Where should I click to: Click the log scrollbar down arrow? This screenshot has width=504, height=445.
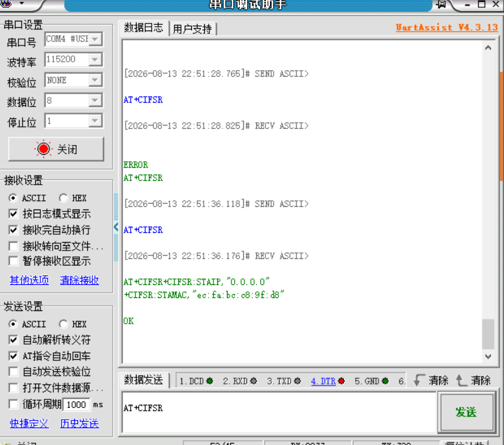click(488, 357)
